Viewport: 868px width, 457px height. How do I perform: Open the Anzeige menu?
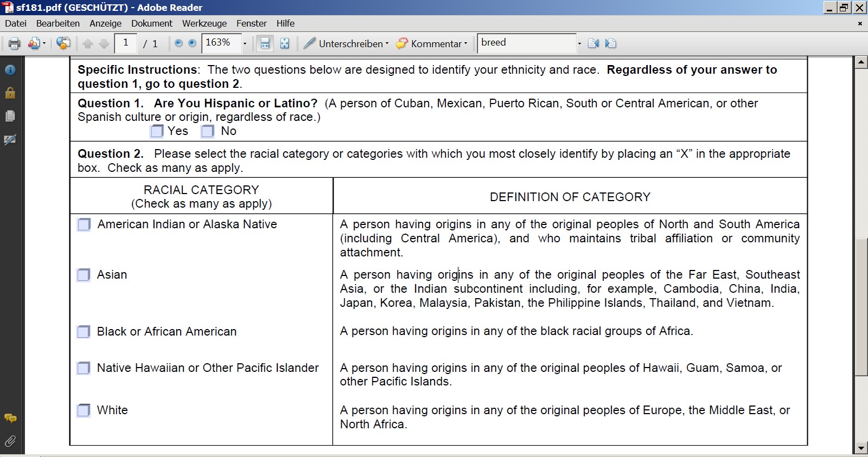pyautogui.click(x=105, y=23)
